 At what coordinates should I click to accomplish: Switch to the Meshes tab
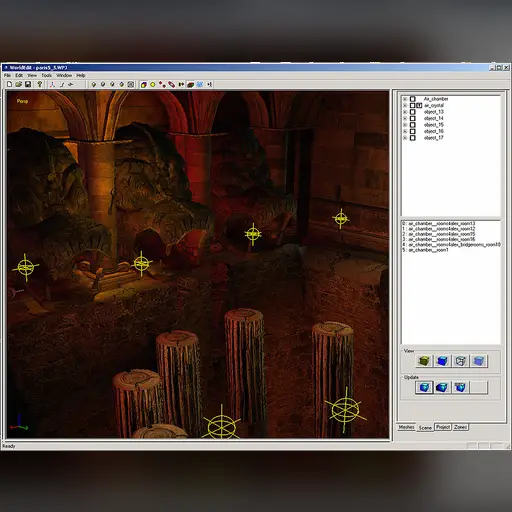(406, 427)
